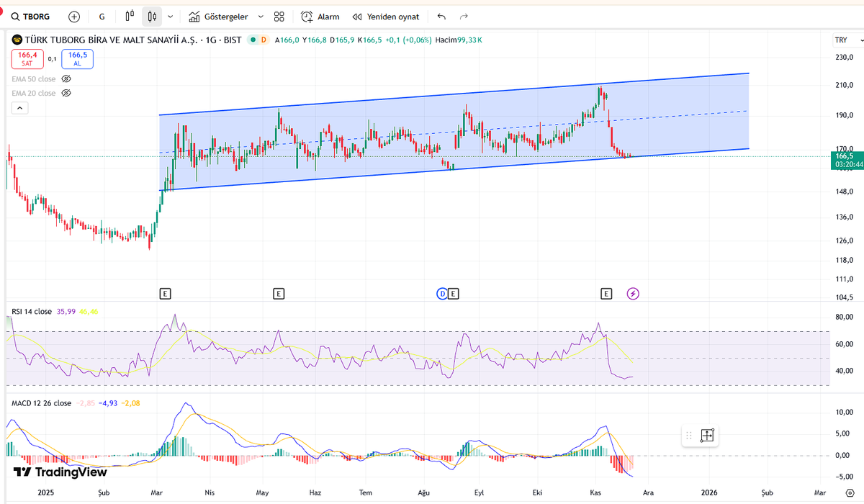Click the blue D dividend marker
Viewport: 864px width, 504px height.
tap(442, 293)
